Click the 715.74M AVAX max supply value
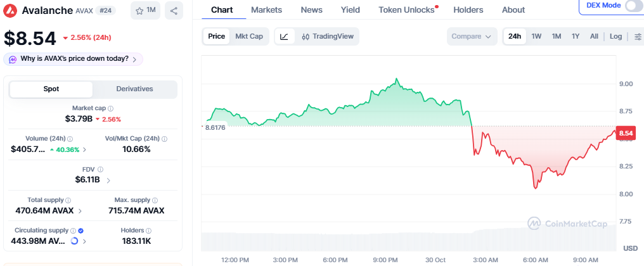The height and width of the screenshot is (266, 644). pyautogui.click(x=136, y=211)
